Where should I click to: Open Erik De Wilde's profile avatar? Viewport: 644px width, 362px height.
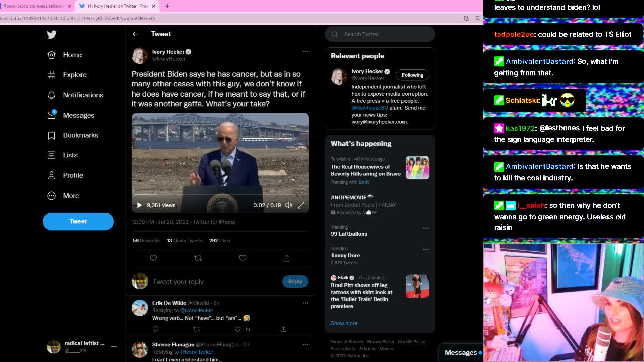pyautogui.click(x=140, y=308)
